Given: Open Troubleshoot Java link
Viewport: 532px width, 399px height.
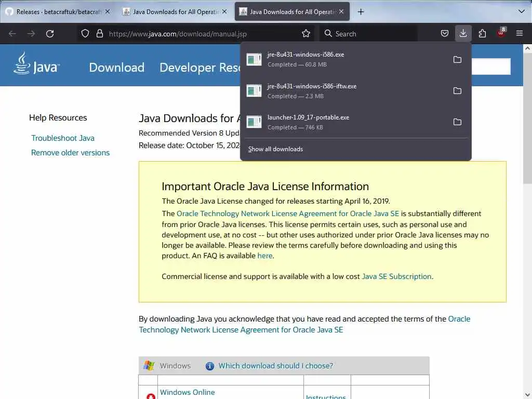Looking at the screenshot, I should tap(63, 138).
